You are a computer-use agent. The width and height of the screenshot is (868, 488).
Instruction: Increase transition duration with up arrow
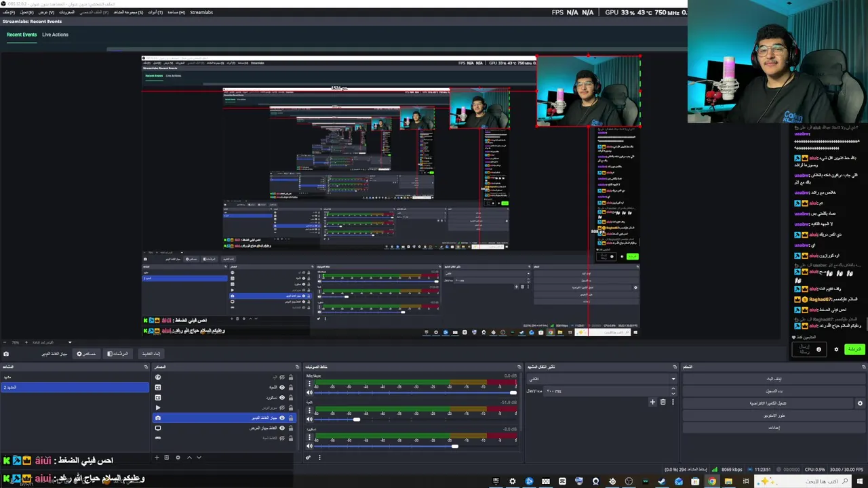[x=673, y=388]
